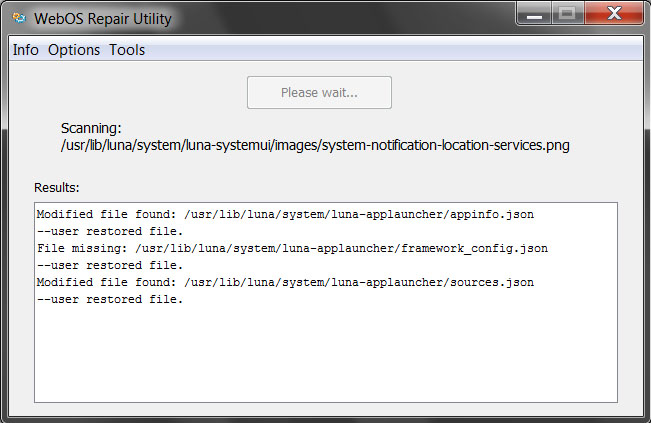
Task: Close the WebOS Repair Utility window
Action: click(613, 15)
